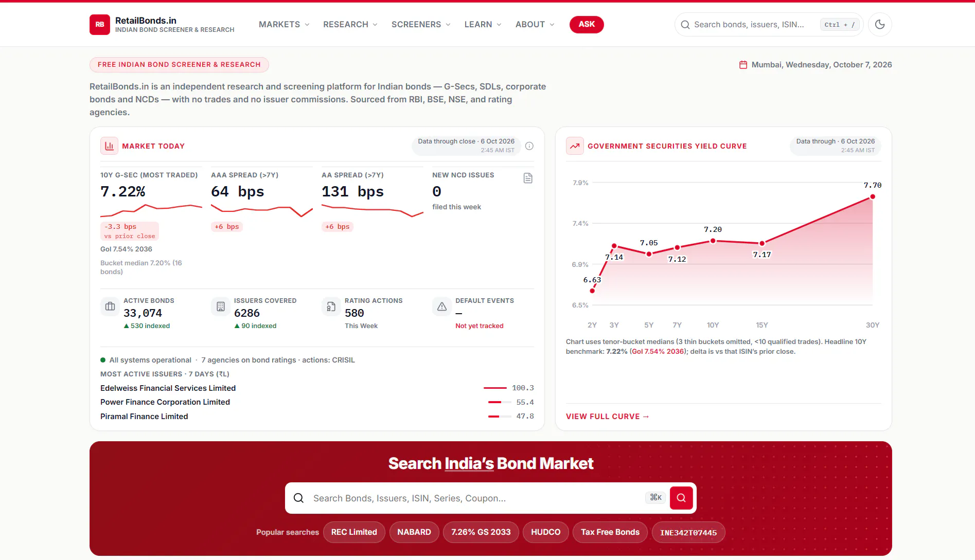Click the GoI 7.54% 2036 bond link
The image size is (975, 560).
click(x=126, y=249)
